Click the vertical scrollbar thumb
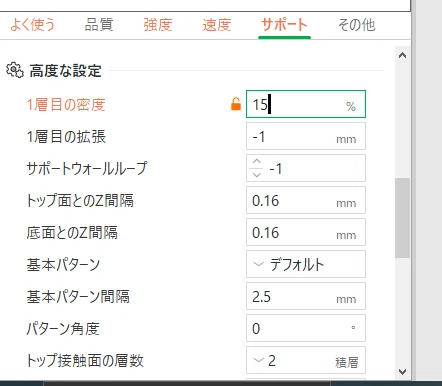Screen dimensions: 442x386 402,218
